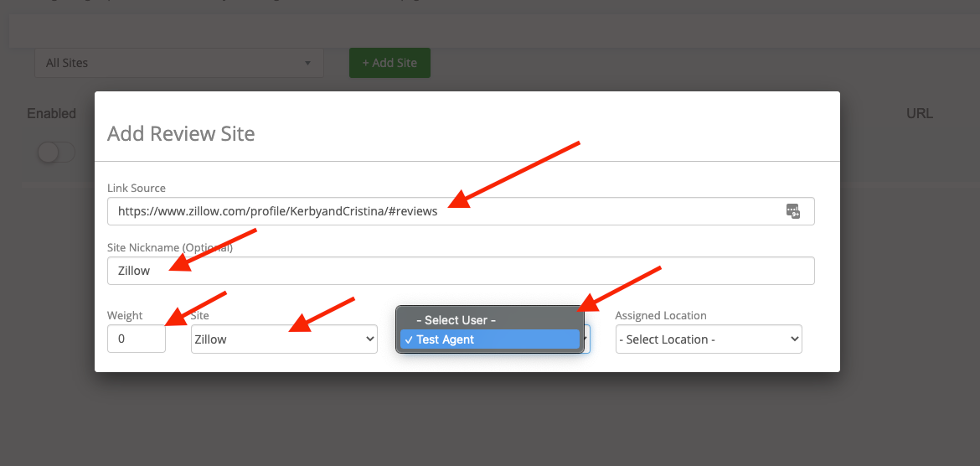Click the Assigned Location label
The width and height of the screenshot is (980, 466).
(x=661, y=315)
